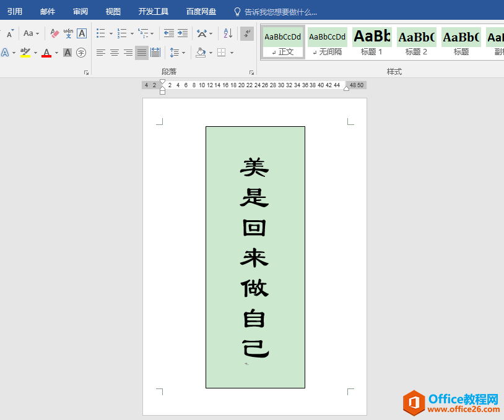Click the red font color button
The height and width of the screenshot is (420, 504).
pos(46,53)
